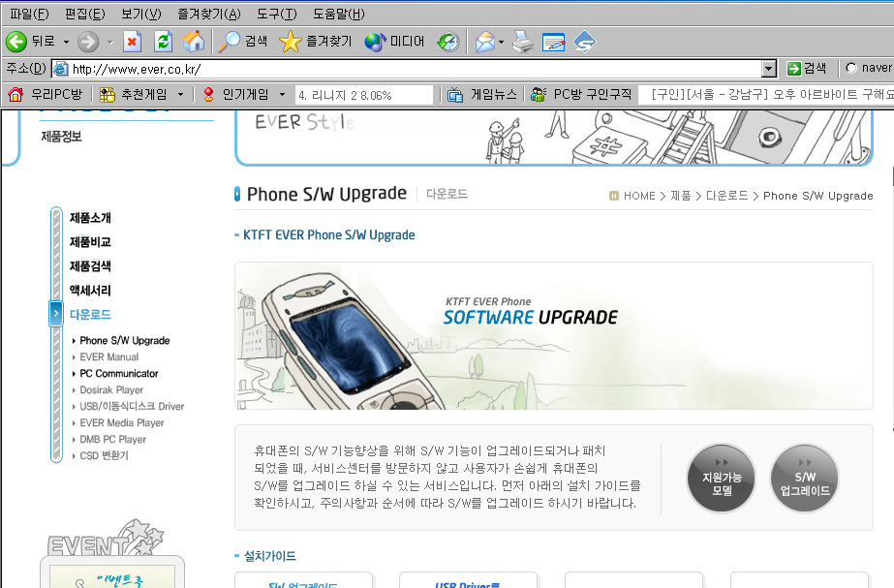Image resolution: width=894 pixels, height=588 pixels.
Task: Open the History clock icon
Action: [448, 42]
